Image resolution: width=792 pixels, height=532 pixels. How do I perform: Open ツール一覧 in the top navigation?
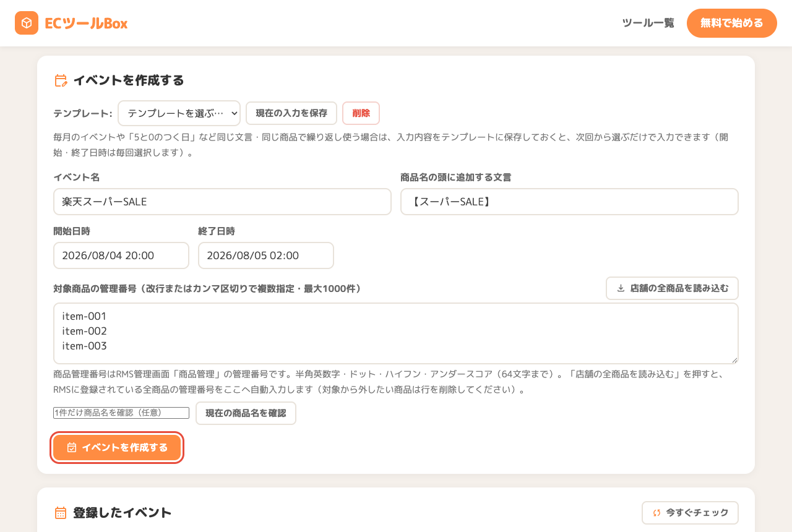point(648,23)
